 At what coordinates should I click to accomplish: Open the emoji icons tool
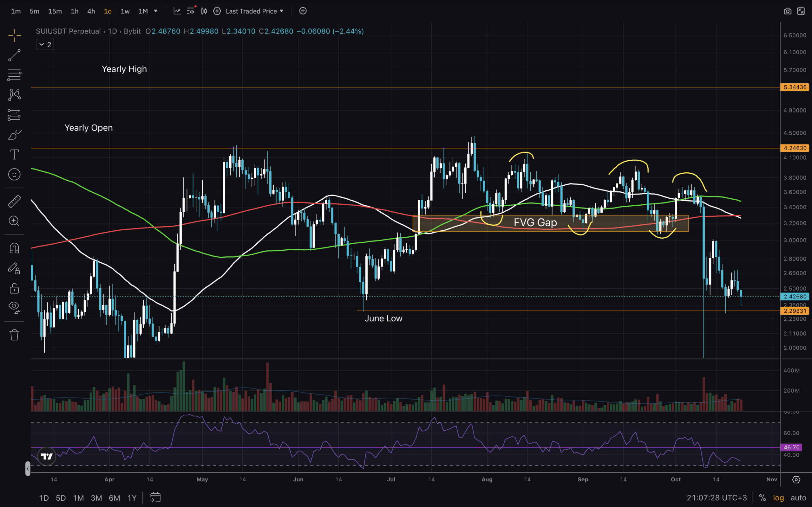click(x=14, y=174)
